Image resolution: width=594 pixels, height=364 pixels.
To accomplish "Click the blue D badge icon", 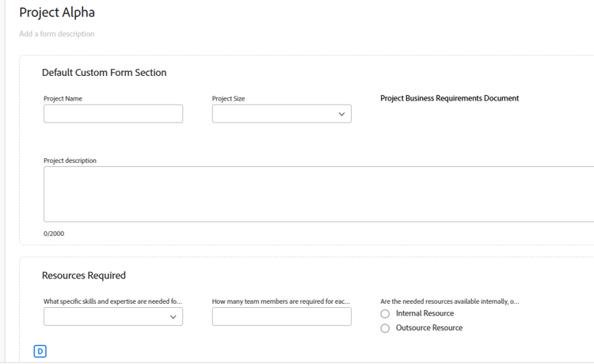I will [40, 351].
